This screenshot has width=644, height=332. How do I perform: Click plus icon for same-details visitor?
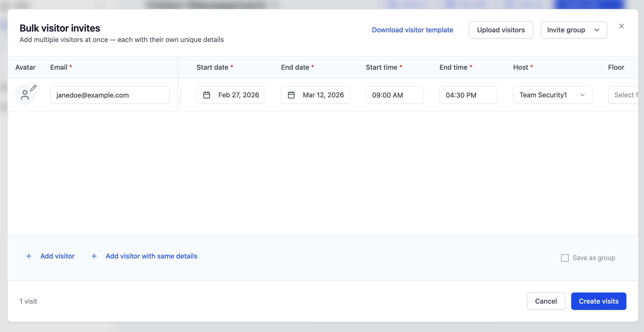(94, 256)
